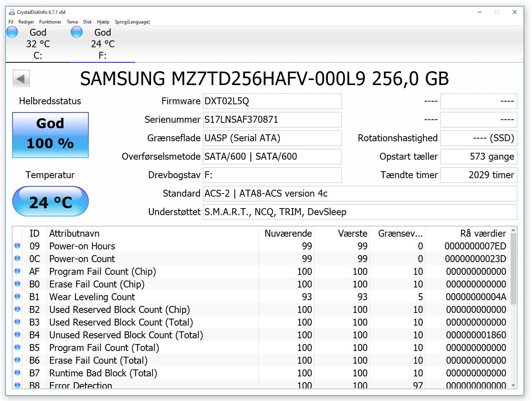
Task: Click the Opstart tæller value 573 gange
Action: tap(479, 157)
